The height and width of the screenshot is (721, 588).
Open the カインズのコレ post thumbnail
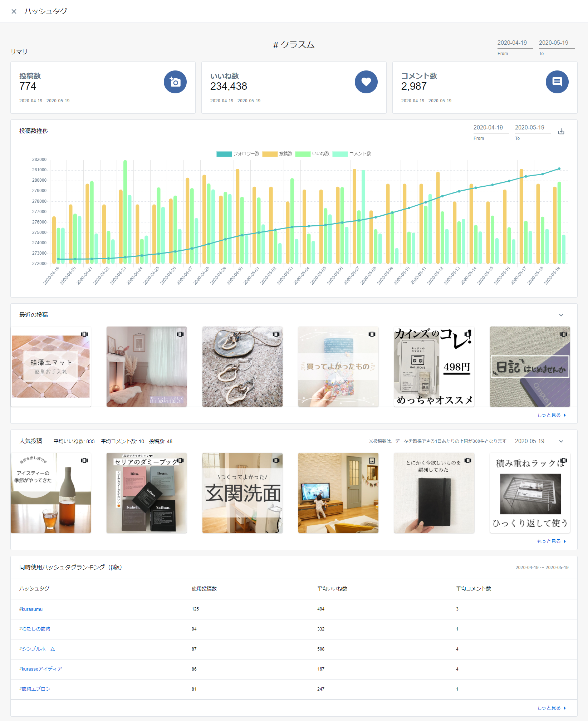[434, 367]
